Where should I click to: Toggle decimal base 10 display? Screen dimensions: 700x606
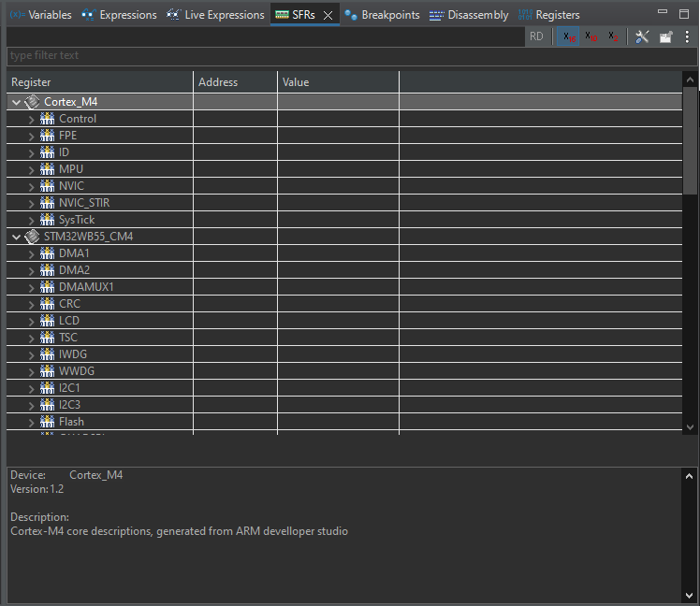(591, 36)
